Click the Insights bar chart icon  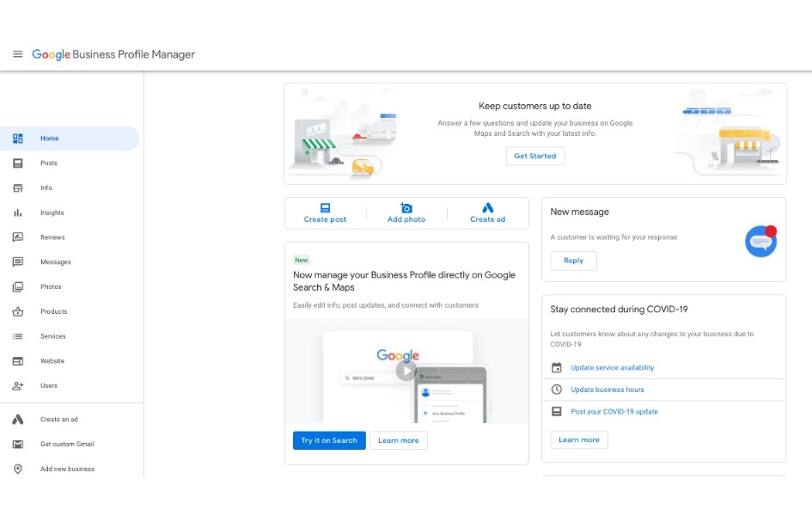pyautogui.click(x=17, y=213)
